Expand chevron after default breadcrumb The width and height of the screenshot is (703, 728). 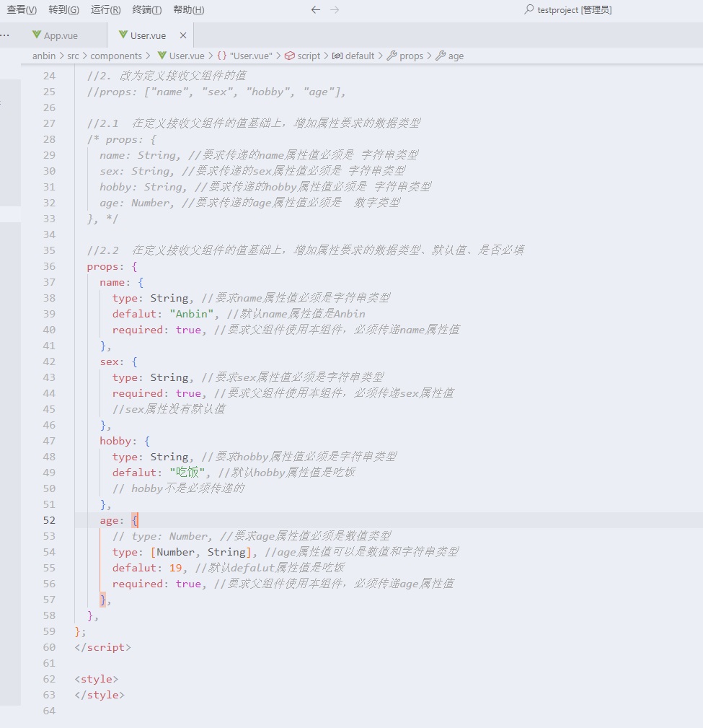pos(381,56)
